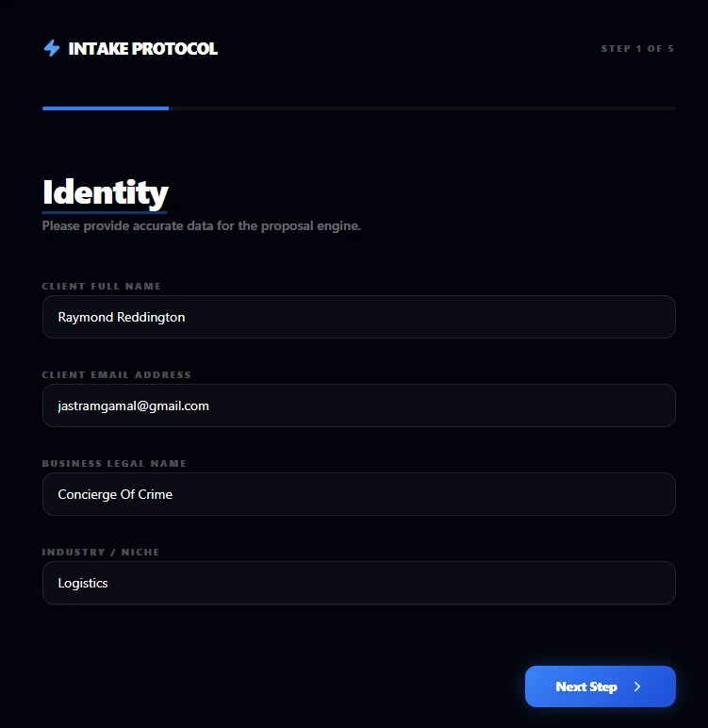Image resolution: width=708 pixels, height=728 pixels.
Task: Focus the Client Email Address field
Action: pos(358,405)
